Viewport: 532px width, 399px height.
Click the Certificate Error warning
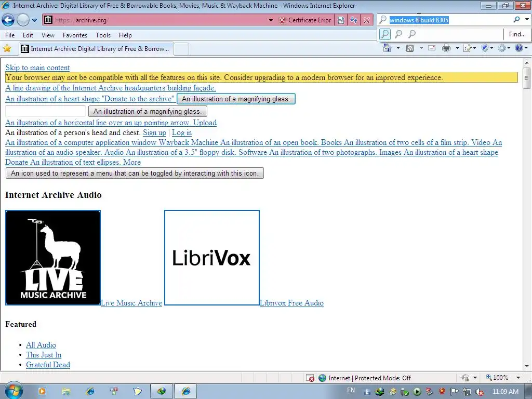(305, 20)
